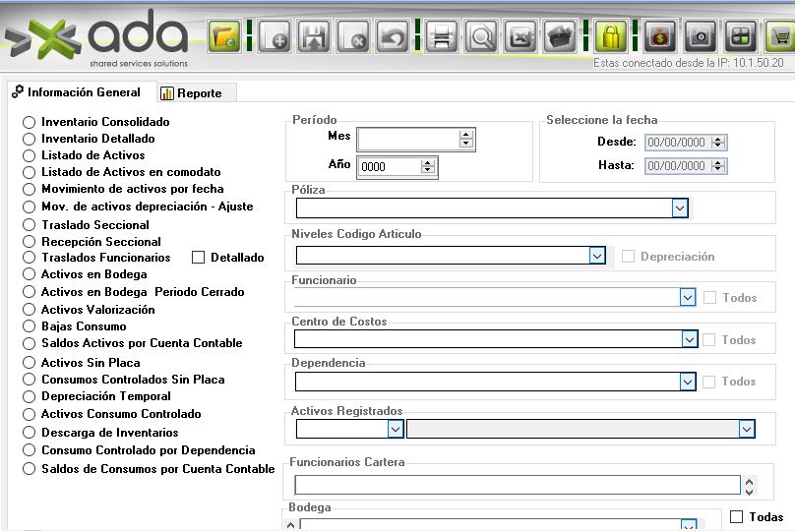Click the undo arrow toolbar icon
The height and width of the screenshot is (532, 795).
coord(393,36)
